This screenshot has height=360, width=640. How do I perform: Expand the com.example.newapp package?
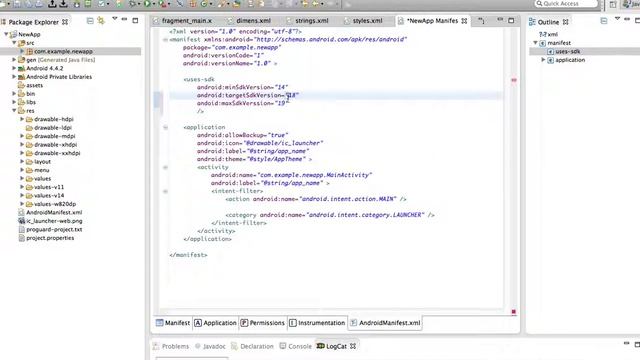(x=22, y=51)
